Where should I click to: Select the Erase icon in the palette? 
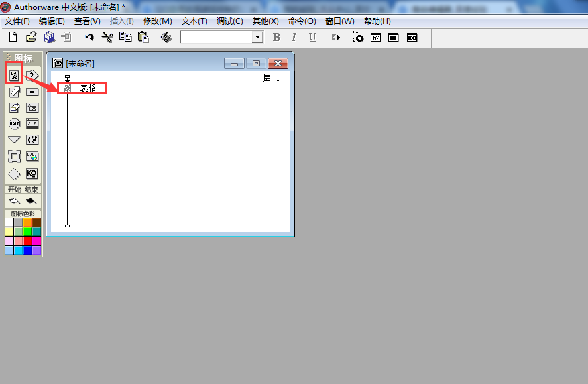(x=14, y=108)
